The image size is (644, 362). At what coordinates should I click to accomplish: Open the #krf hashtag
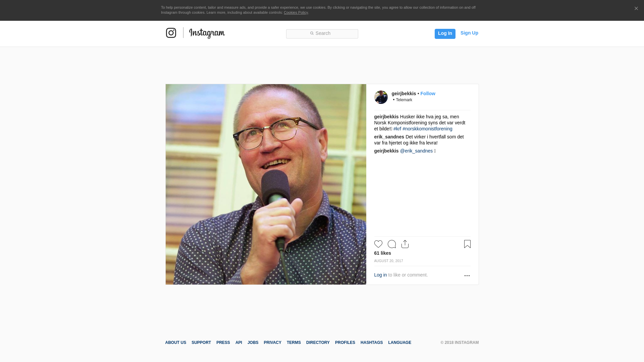(x=397, y=129)
